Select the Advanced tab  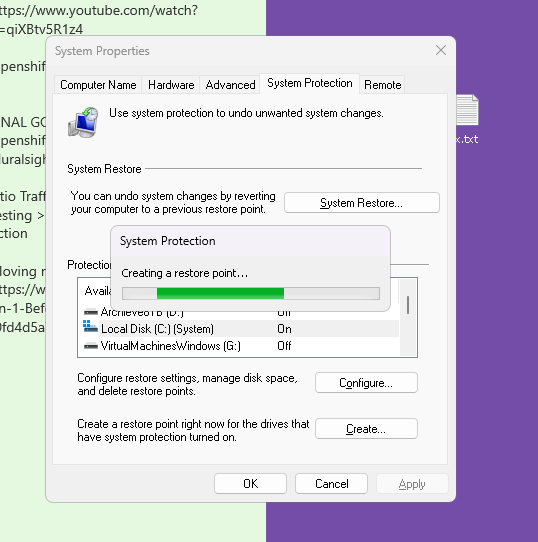(x=230, y=85)
